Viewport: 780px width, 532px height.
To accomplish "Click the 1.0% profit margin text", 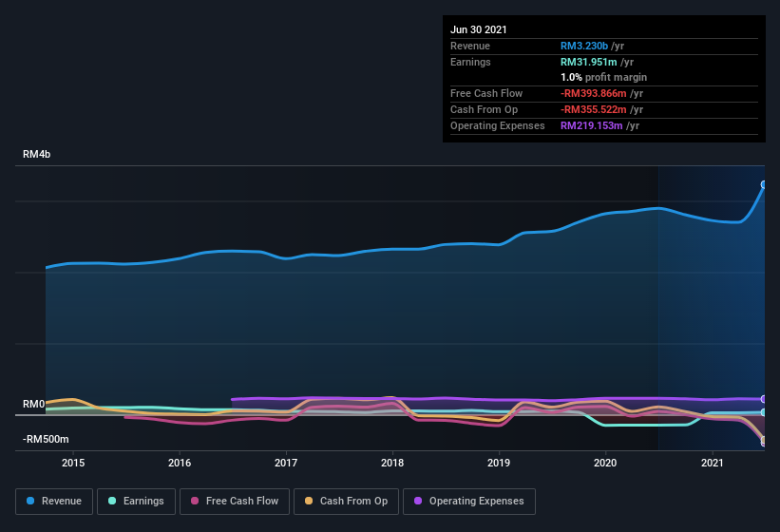I will click(604, 77).
